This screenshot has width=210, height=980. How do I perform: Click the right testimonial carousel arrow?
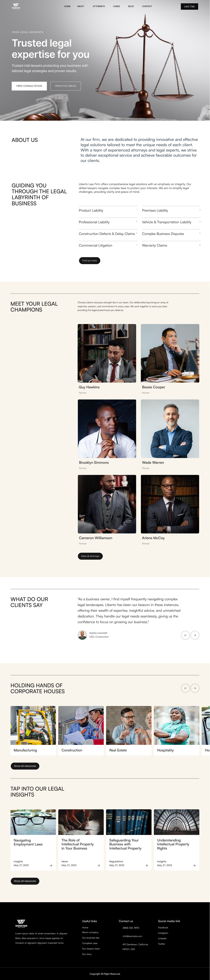point(195,635)
